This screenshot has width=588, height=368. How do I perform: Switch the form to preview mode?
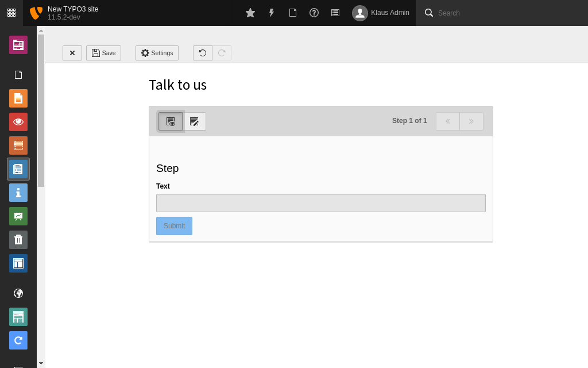(171, 121)
